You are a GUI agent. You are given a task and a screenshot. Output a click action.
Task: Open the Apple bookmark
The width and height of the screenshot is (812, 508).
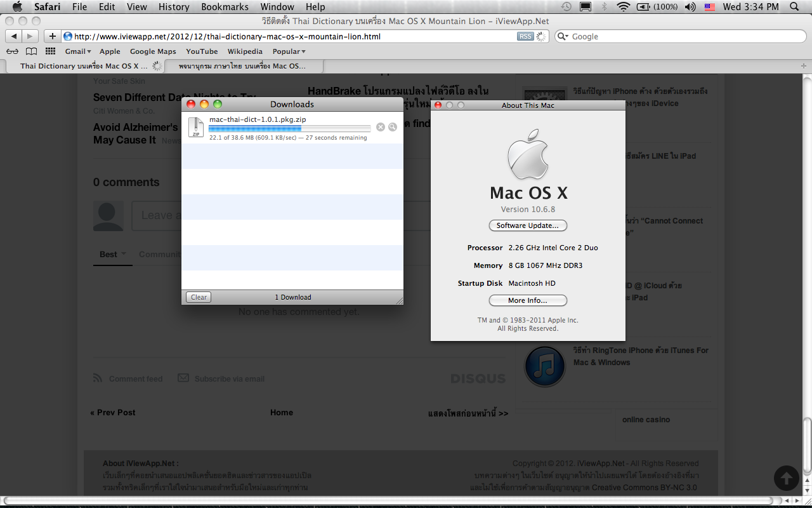[110, 51]
